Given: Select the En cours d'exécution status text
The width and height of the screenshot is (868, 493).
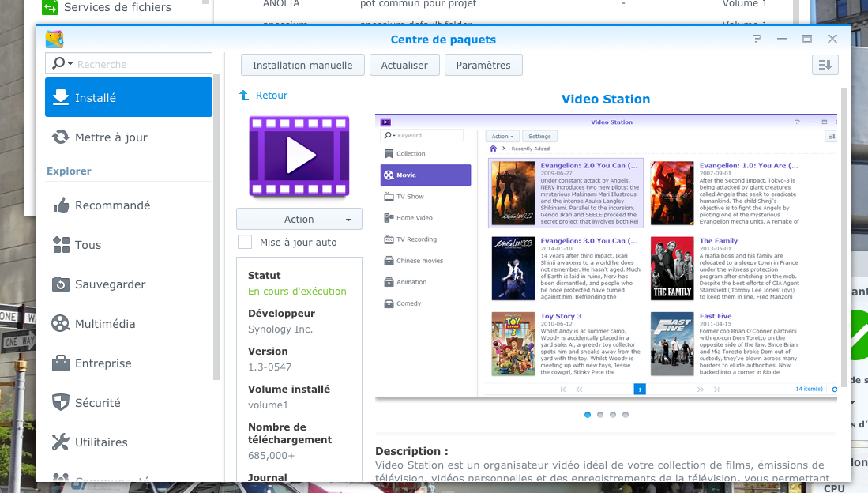Looking at the screenshot, I should 297,292.
